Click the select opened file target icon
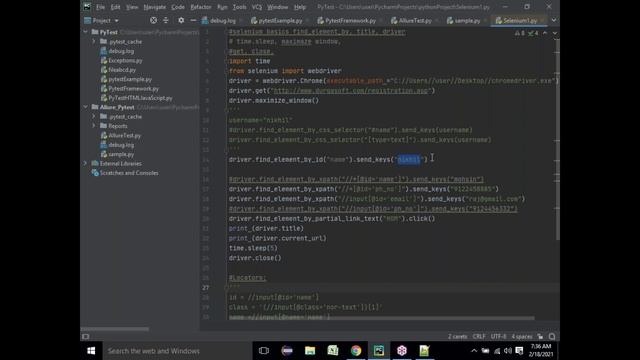Image resolution: width=640 pixels, height=360 pixels. tap(153, 20)
